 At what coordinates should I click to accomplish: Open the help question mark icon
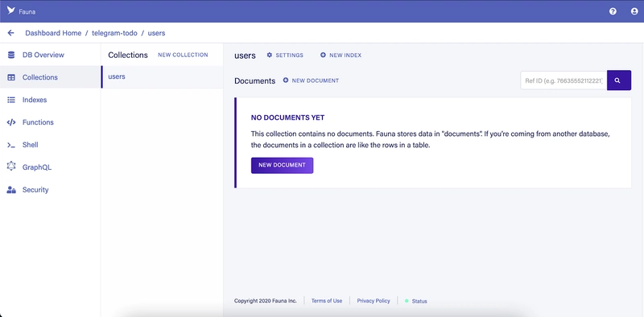[x=613, y=11]
